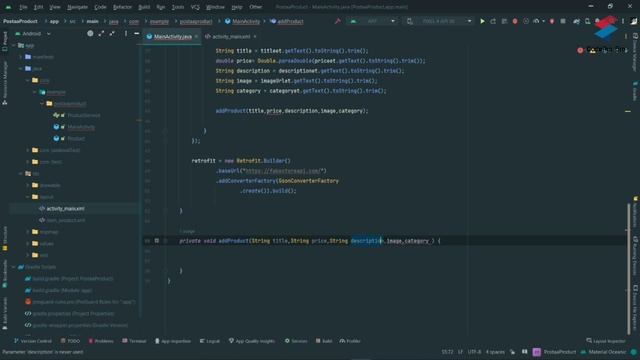Click the Select Opened File target icon in Project panel
Screen dimensions: 640x360
pyautogui.click(x=90, y=33)
